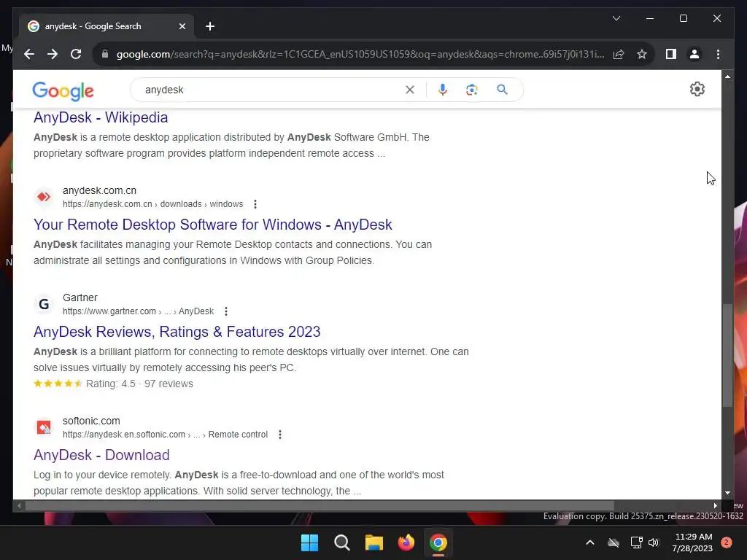Click the horizontal scrollbar thumb
This screenshot has height=560, width=747.
[320, 506]
